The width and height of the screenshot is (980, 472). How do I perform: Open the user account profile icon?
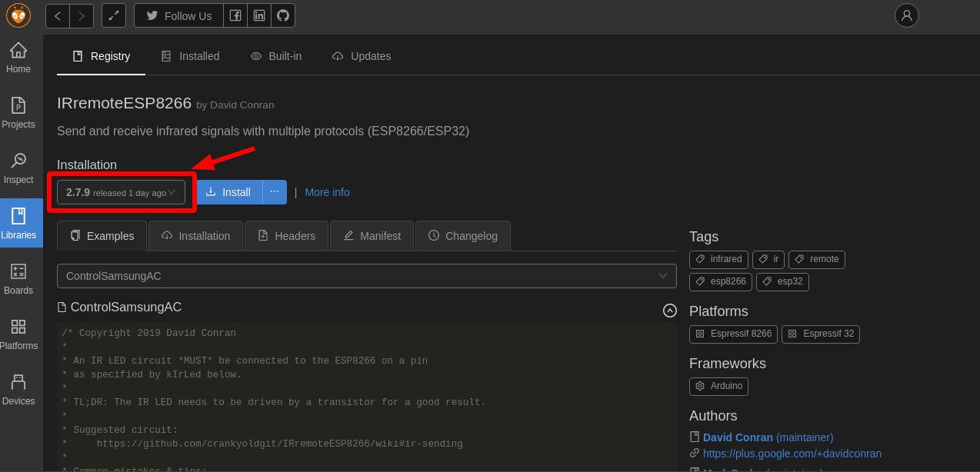tap(907, 15)
